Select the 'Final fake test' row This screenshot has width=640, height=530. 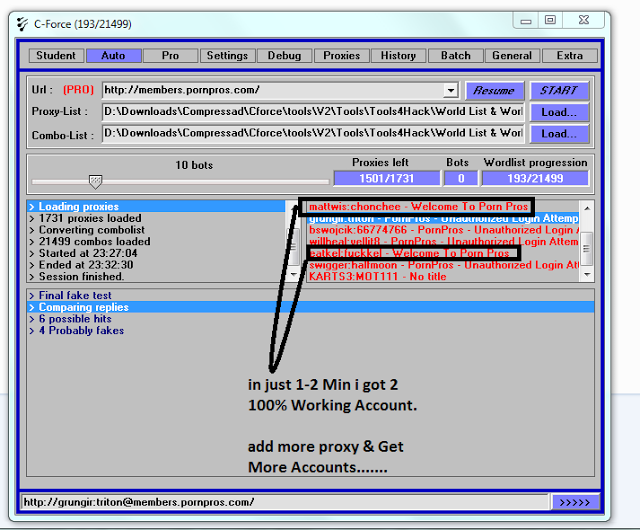[310, 295]
